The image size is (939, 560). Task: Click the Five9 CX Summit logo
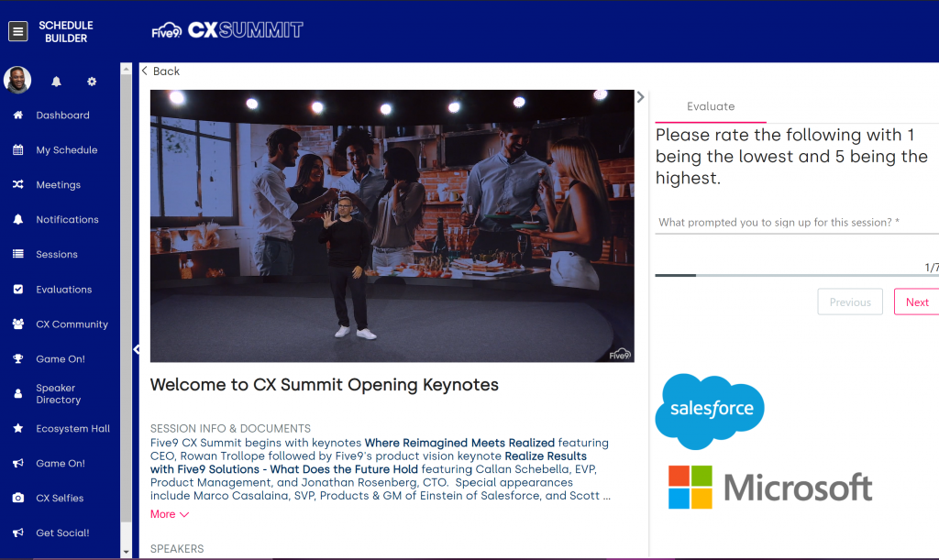click(x=227, y=30)
